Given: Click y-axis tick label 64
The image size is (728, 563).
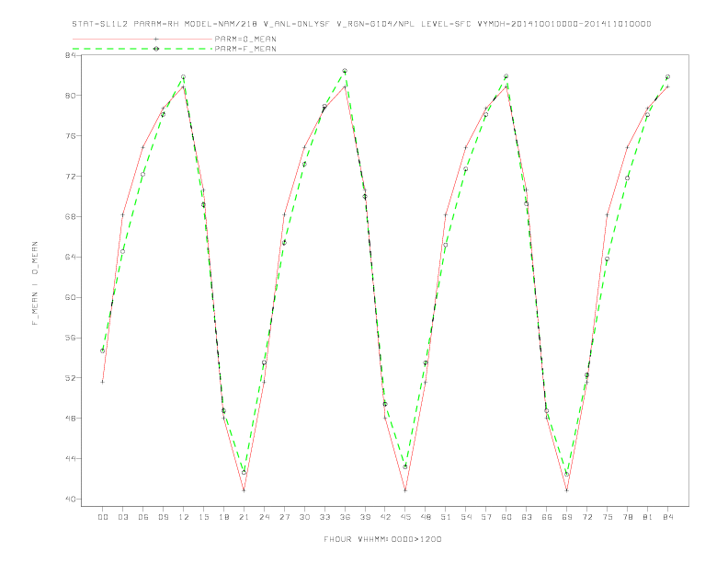Looking at the screenshot, I should [x=71, y=257].
